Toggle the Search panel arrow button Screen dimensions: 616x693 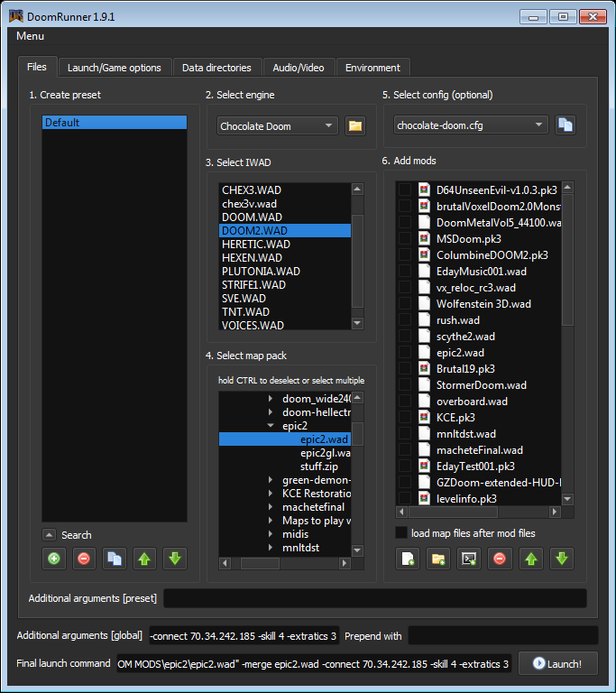coord(49,535)
